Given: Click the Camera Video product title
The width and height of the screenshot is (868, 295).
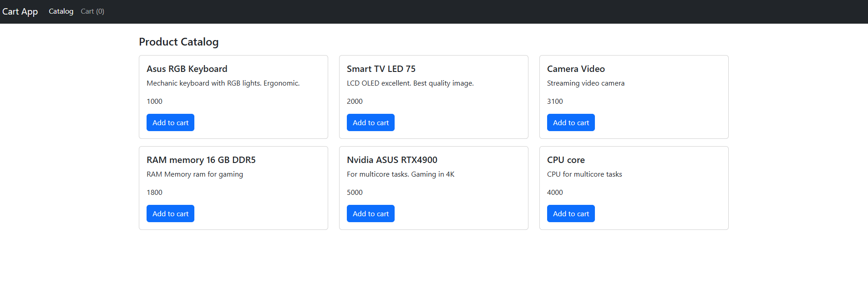Looking at the screenshot, I should tap(576, 69).
